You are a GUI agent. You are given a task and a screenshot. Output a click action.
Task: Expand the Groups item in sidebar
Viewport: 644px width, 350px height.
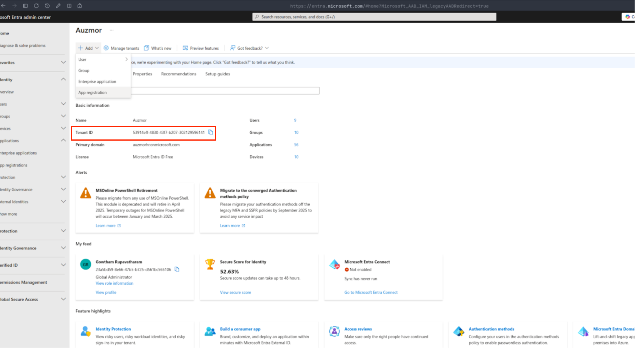63,116
